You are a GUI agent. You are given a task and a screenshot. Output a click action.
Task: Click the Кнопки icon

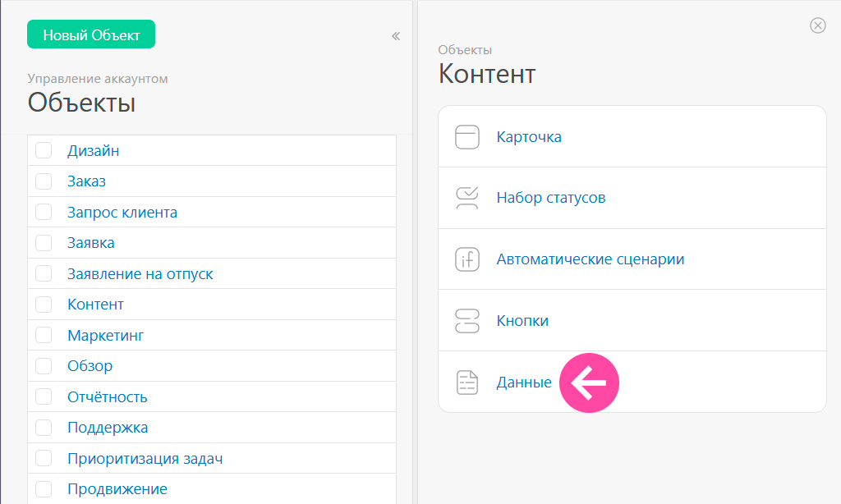point(466,321)
